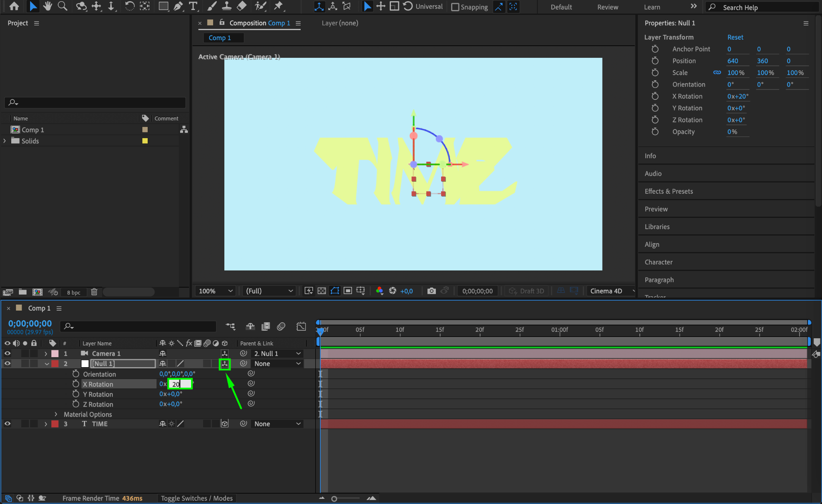The width and height of the screenshot is (822, 504).
Task: Switch to the Review workspace
Action: (607, 7)
